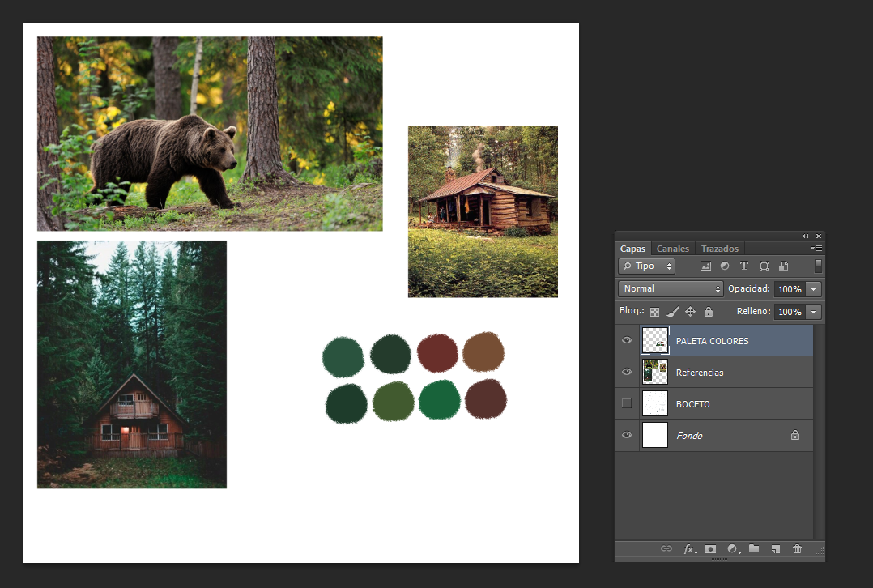
Task: Open the Layers panel options menu
Action: click(x=816, y=249)
